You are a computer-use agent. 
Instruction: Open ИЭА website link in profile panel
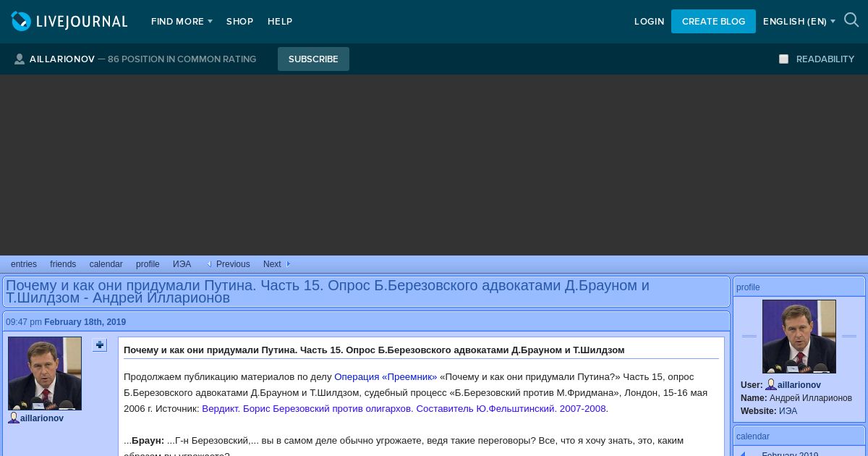coord(788,411)
